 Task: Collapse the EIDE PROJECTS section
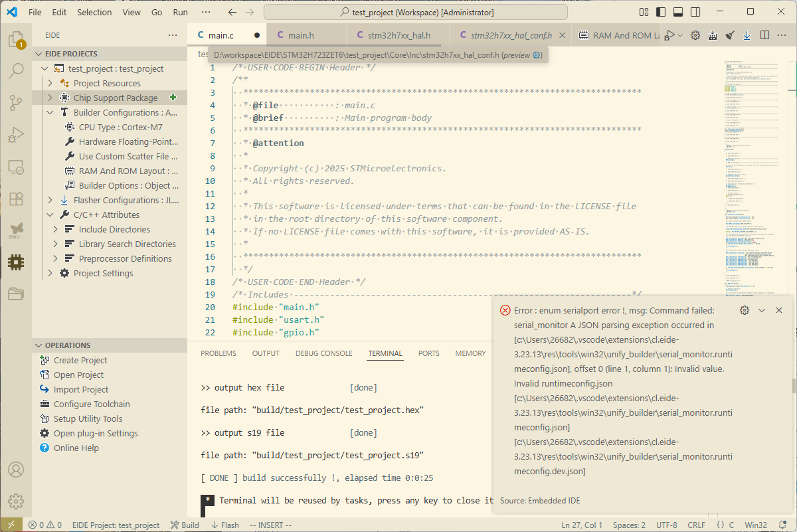point(39,54)
